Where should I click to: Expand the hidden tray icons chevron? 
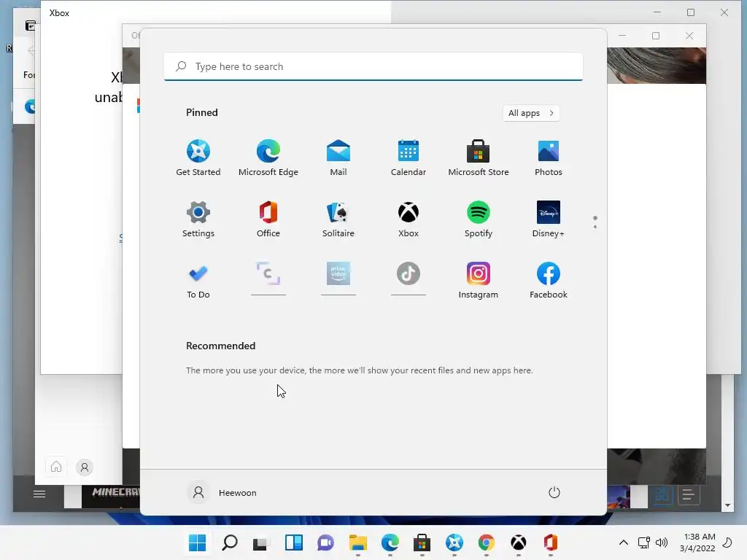(x=623, y=542)
